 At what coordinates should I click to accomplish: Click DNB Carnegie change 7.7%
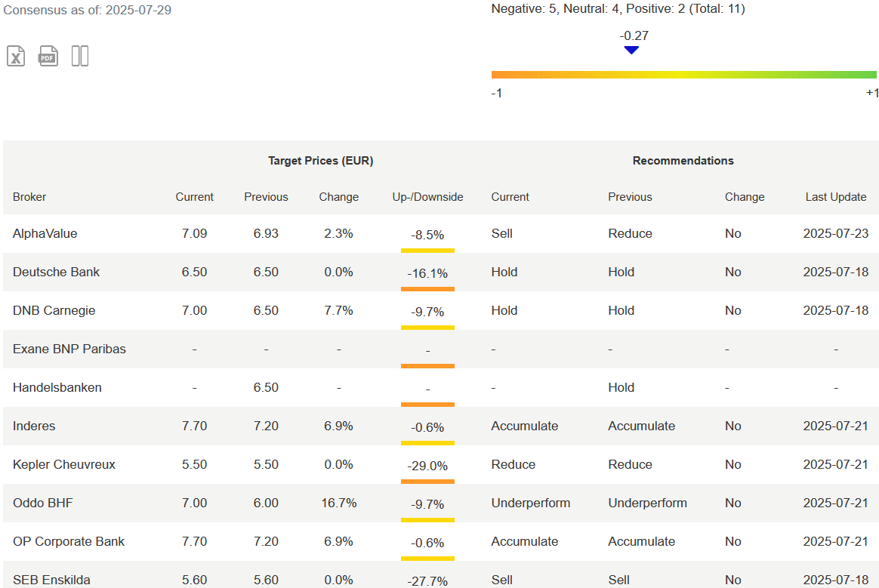coord(338,310)
